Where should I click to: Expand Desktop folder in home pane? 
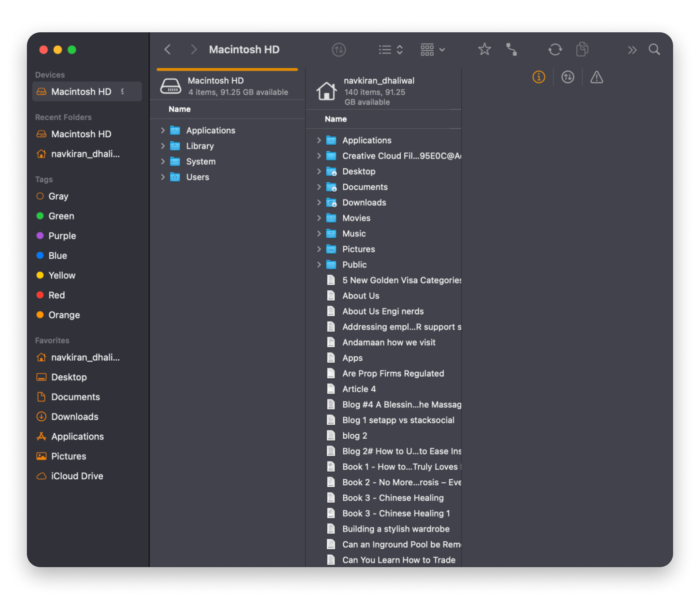pyautogui.click(x=319, y=171)
